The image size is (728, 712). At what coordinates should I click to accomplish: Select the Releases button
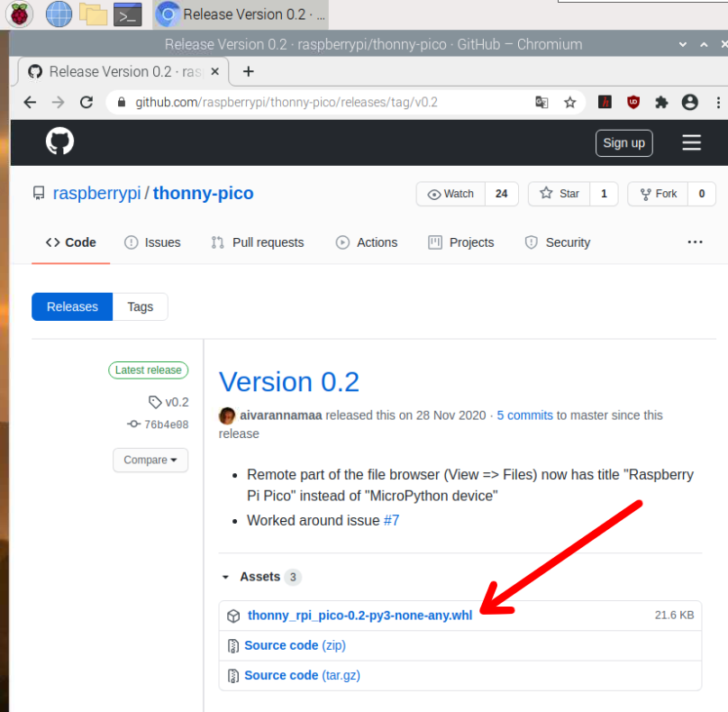72,306
